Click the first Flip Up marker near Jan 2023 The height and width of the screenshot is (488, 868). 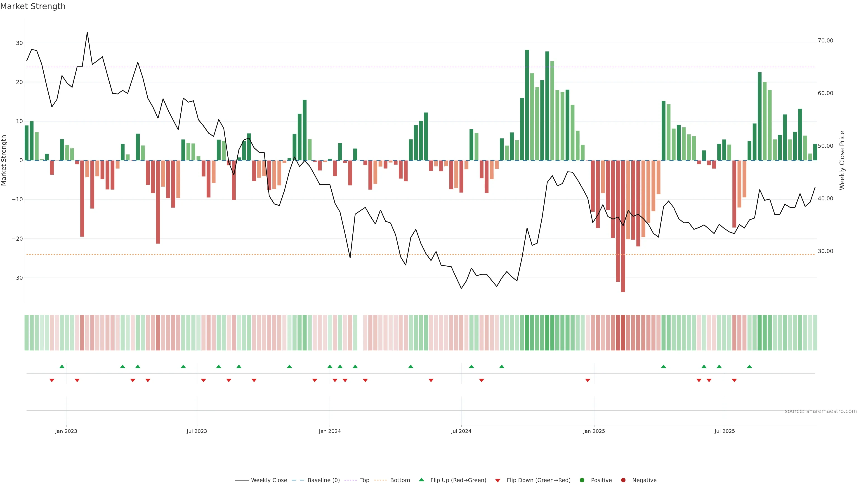(62, 366)
